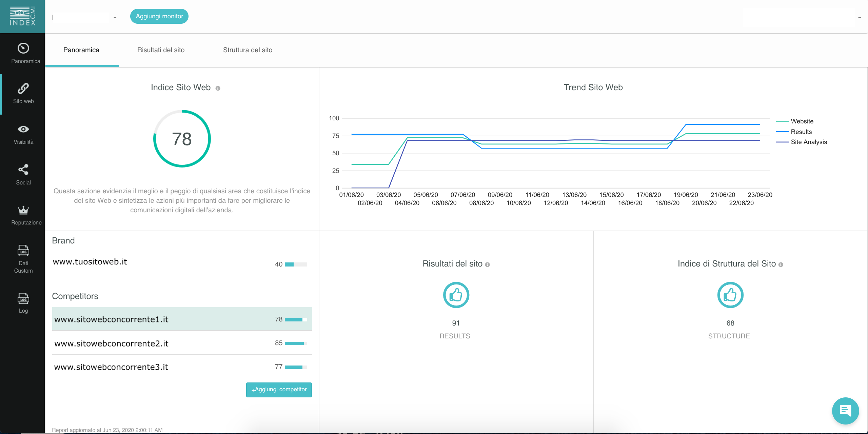This screenshot has height=434, width=868.
Task: Select www.sitowebconcorrente3.it competitor row
Action: coord(182,367)
